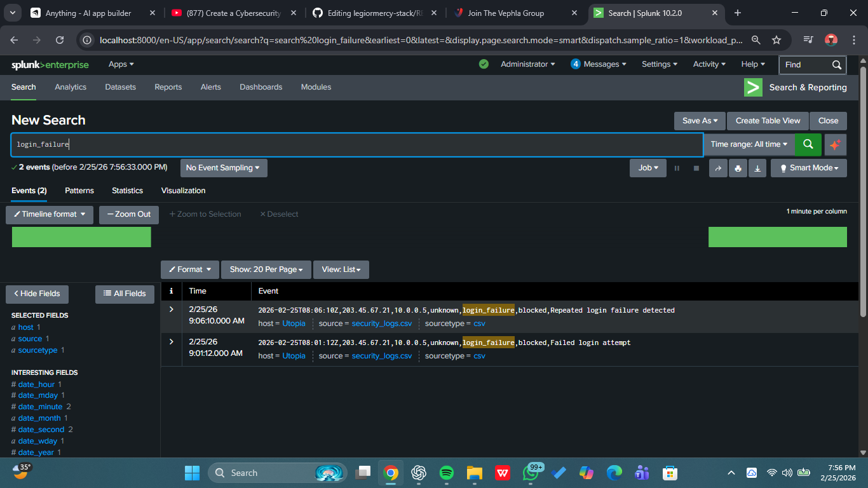
Task: Switch to the Visualization tab
Action: pyautogui.click(x=184, y=191)
